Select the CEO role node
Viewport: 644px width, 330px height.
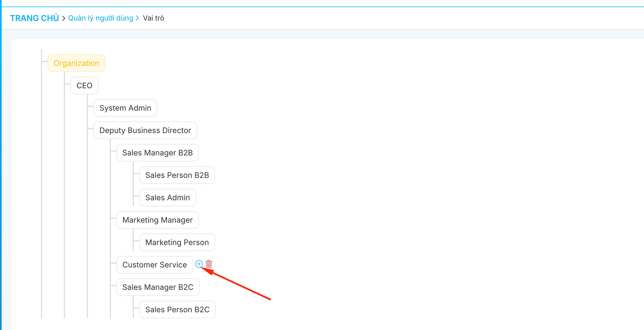84,86
